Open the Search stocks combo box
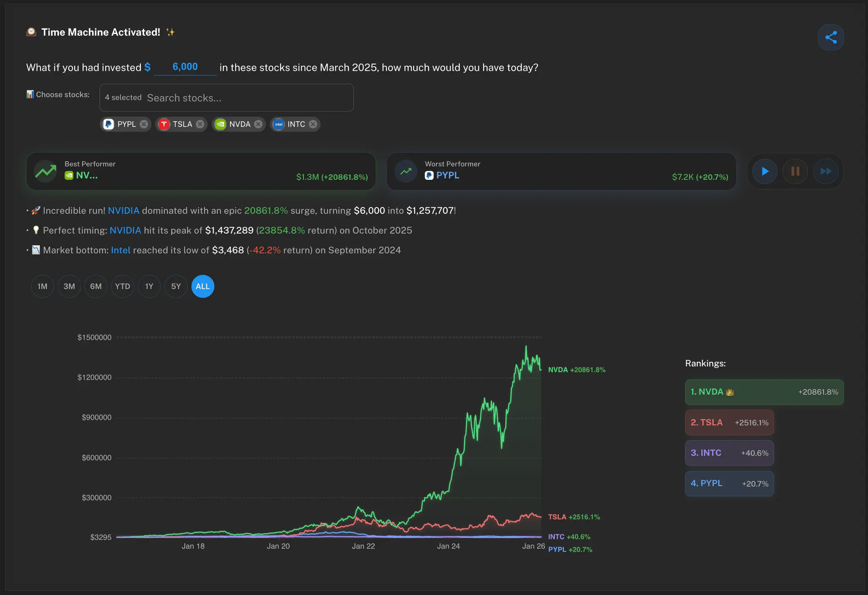Screen dimensions: 868x595 [227, 98]
